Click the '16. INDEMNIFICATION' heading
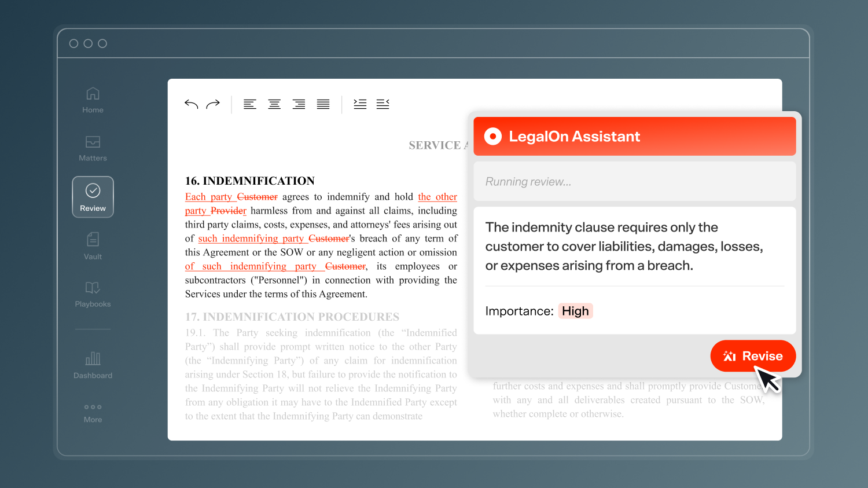The image size is (868, 488). [250, 181]
